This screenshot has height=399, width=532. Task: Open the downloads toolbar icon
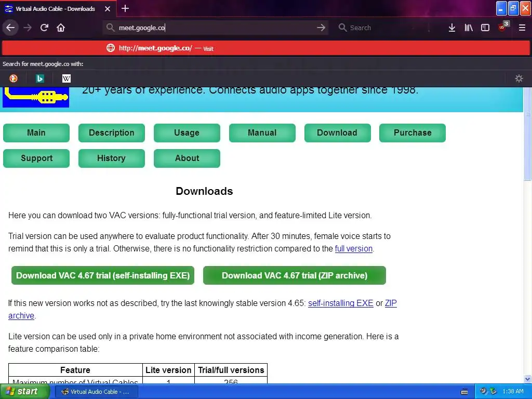451,28
